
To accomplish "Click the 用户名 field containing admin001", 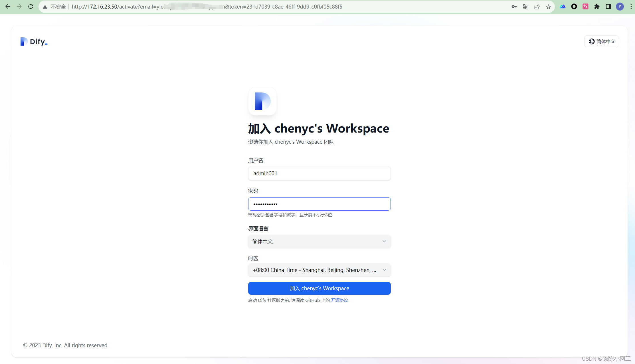I will pyautogui.click(x=319, y=173).
